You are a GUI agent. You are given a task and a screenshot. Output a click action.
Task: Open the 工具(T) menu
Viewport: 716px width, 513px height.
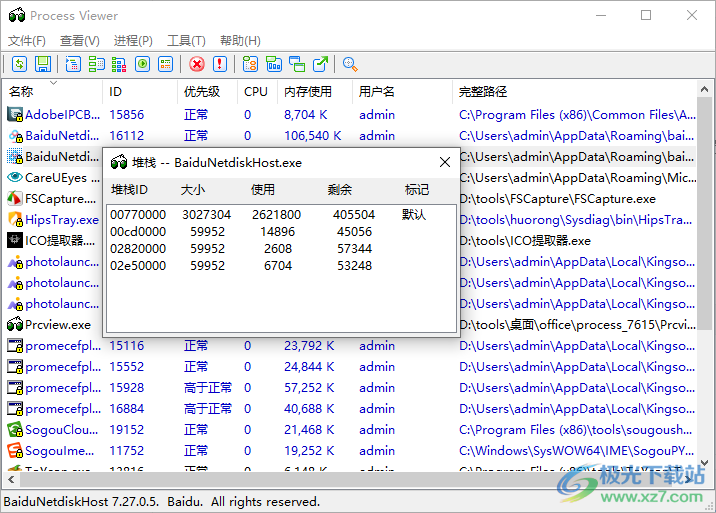pos(186,41)
